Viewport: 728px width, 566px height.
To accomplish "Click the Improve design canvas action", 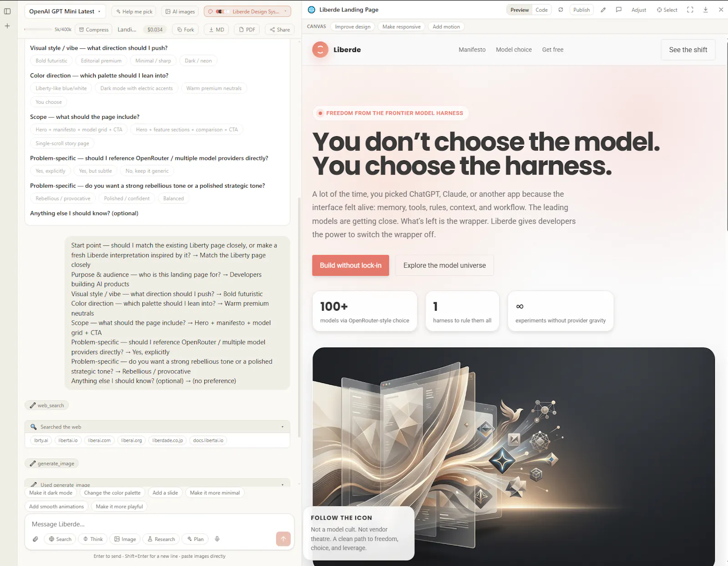I will coord(353,27).
